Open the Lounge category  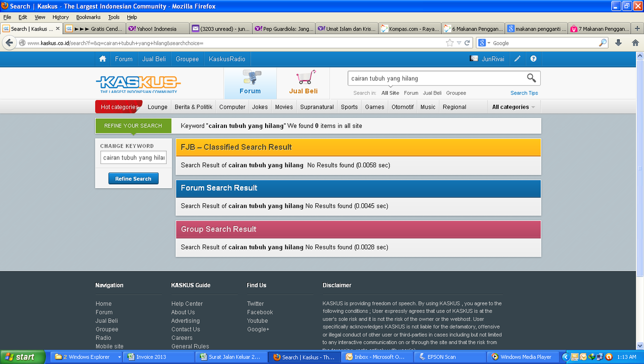coord(157,107)
